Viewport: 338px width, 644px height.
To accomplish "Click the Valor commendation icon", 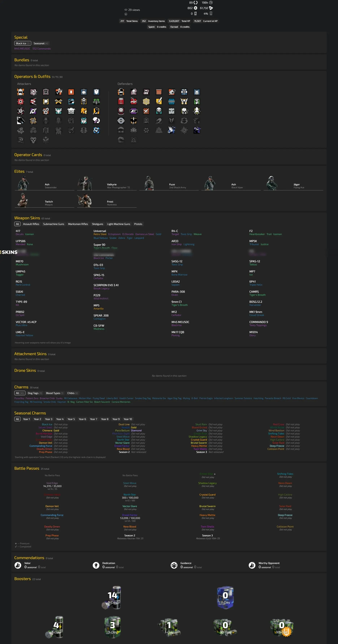I will 18,565.
